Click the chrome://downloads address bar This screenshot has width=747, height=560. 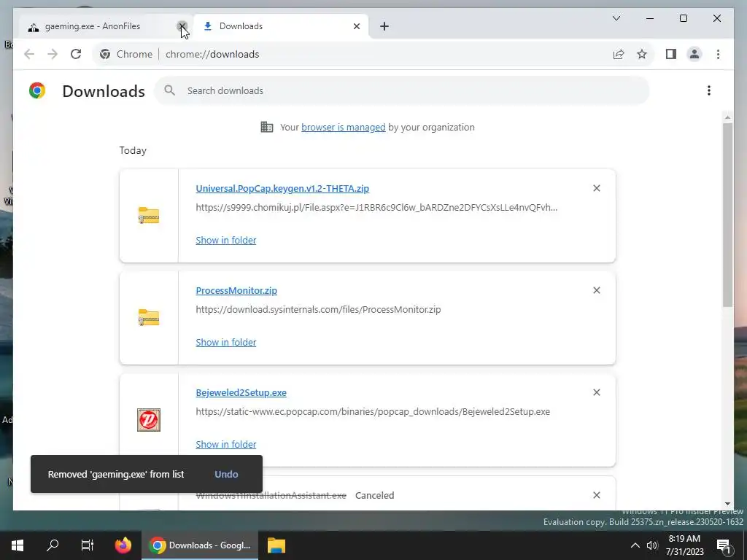point(212,54)
